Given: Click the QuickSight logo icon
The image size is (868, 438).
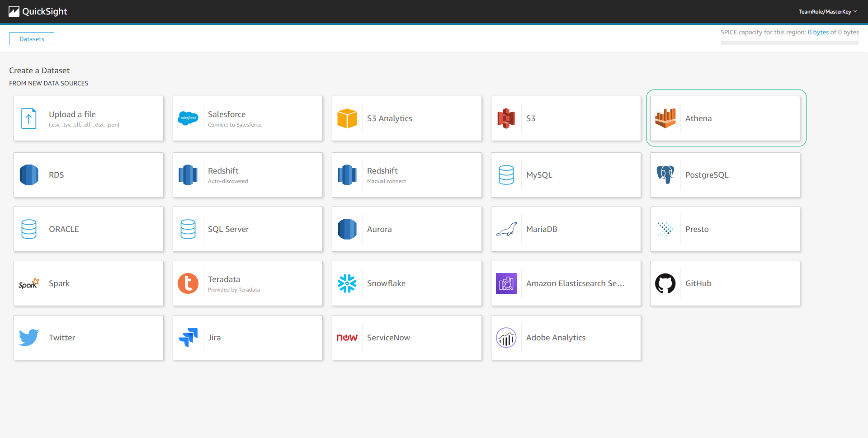Looking at the screenshot, I should [x=14, y=11].
